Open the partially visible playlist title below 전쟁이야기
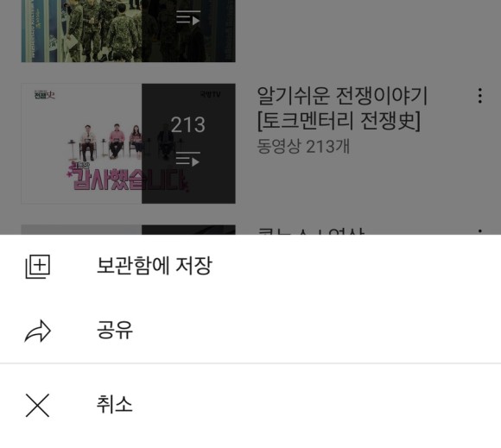501x448 pixels. pos(311,230)
